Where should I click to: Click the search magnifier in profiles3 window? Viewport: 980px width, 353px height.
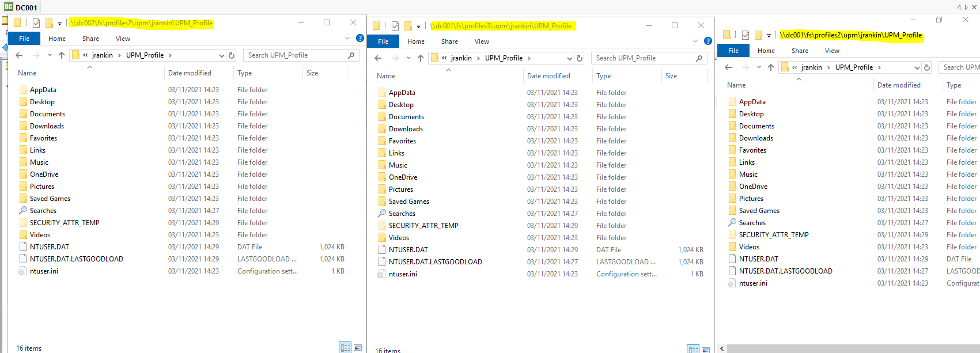(x=699, y=58)
